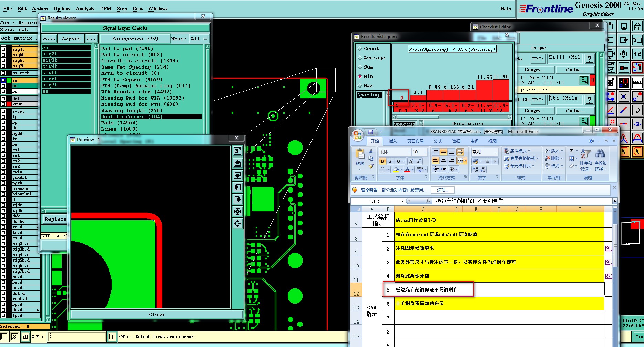Click the Bold button in Excel ribbon

382,161
